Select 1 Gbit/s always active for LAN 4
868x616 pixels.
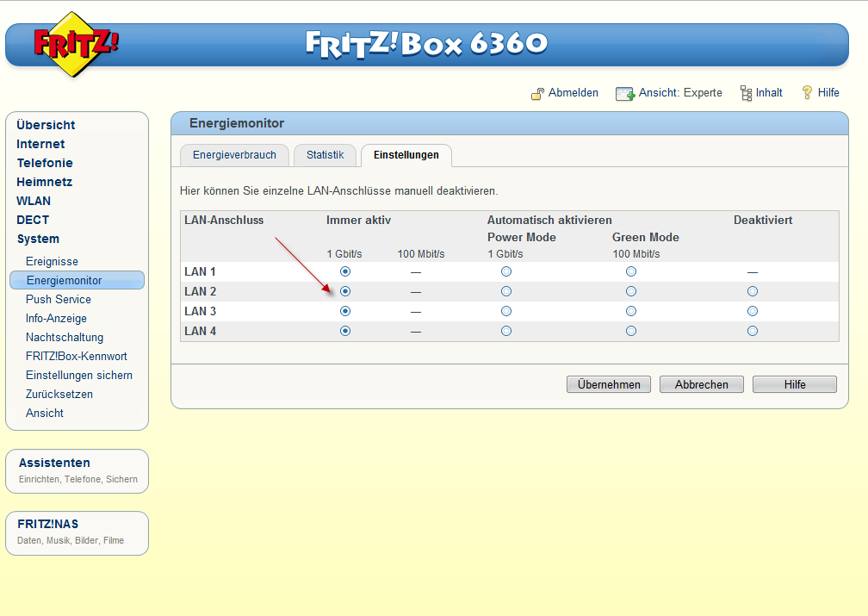[345, 332]
